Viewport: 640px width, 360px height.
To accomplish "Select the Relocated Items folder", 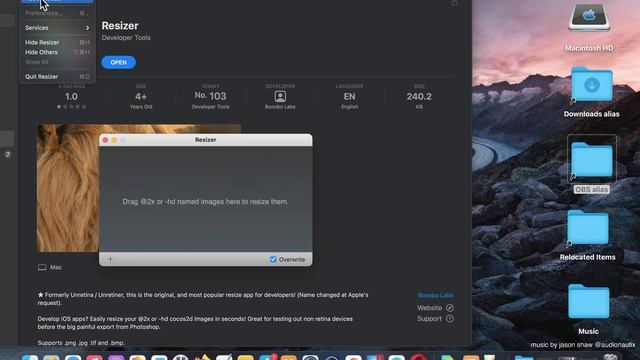I will pos(588,227).
